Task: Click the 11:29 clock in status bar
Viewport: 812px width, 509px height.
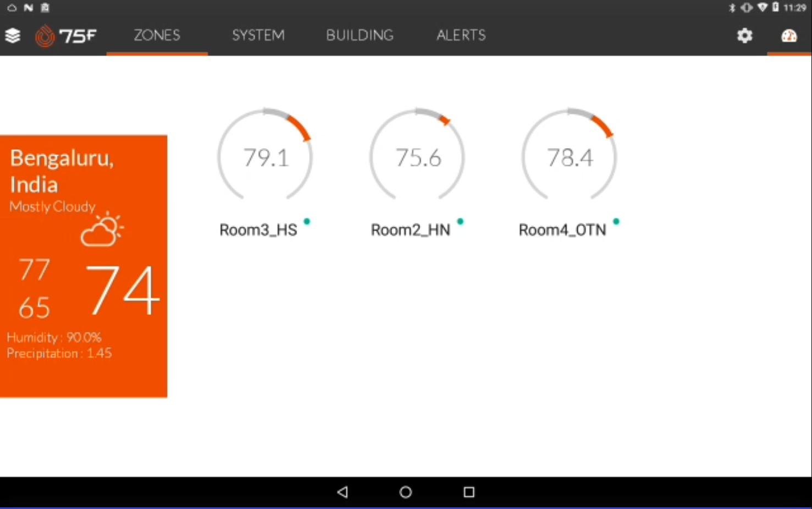Action: pyautogui.click(x=795, y=8)
